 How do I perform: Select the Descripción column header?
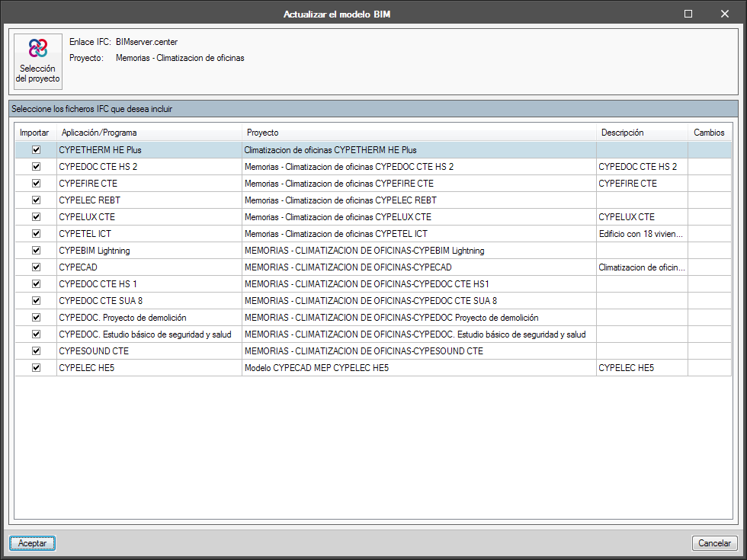tap(642, 133)
